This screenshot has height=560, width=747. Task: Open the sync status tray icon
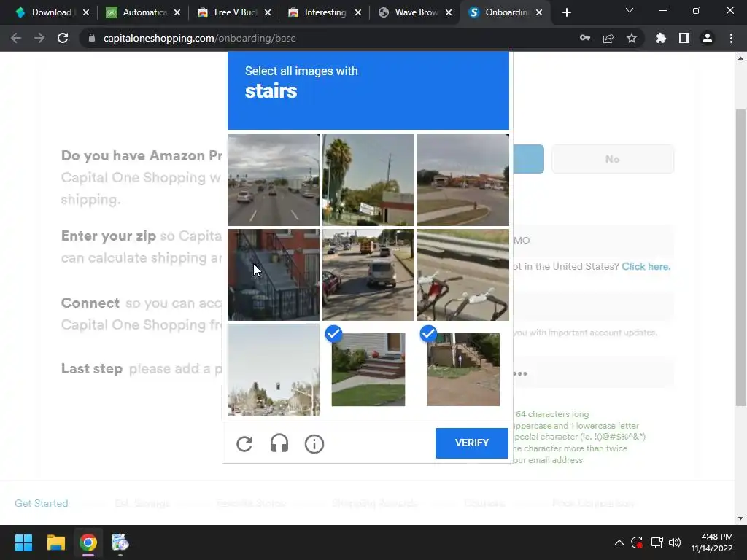637,542
